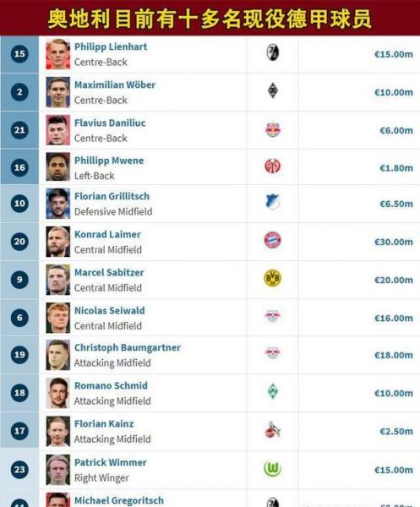Screen dimensions: 420x507
Task: Open Michael Gregoritsch player link
Action: (x=119, y=500)
